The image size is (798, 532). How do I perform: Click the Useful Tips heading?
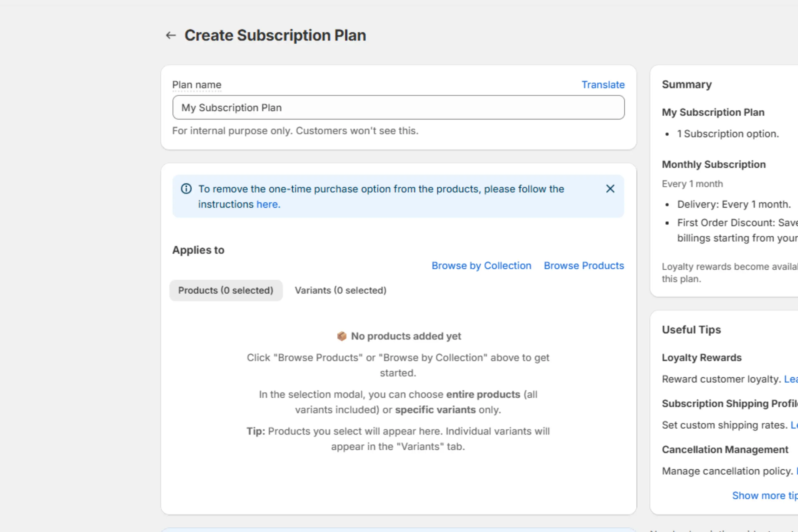691,330
